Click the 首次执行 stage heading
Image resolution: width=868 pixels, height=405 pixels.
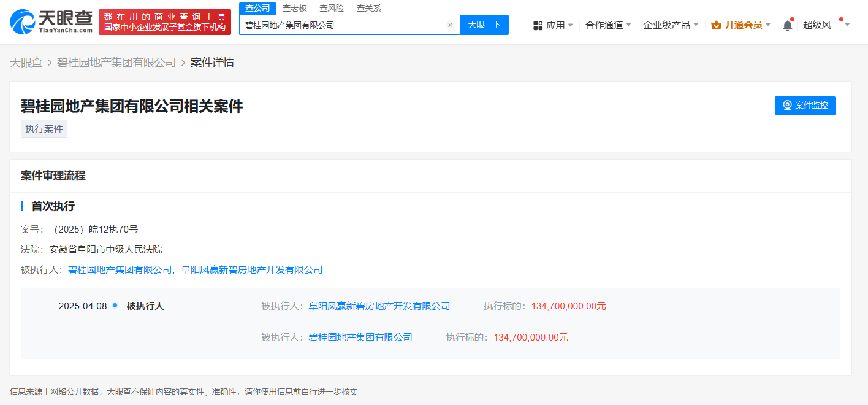[x=53, y=206]
